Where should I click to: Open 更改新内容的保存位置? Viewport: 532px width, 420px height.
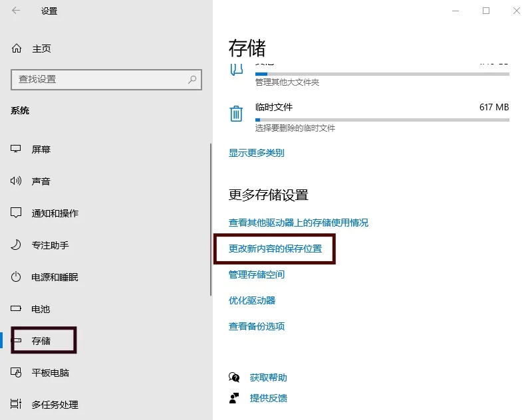click(x=276, y=249)
